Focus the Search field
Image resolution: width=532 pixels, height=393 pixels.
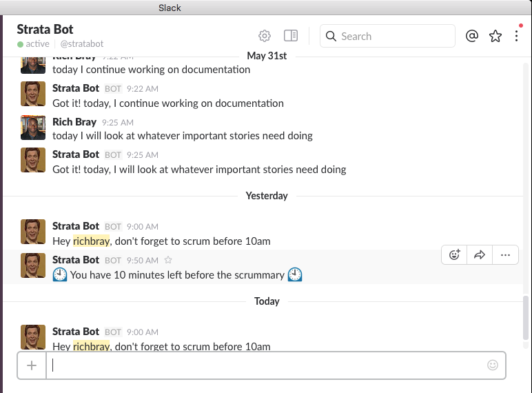pos(387,36)
